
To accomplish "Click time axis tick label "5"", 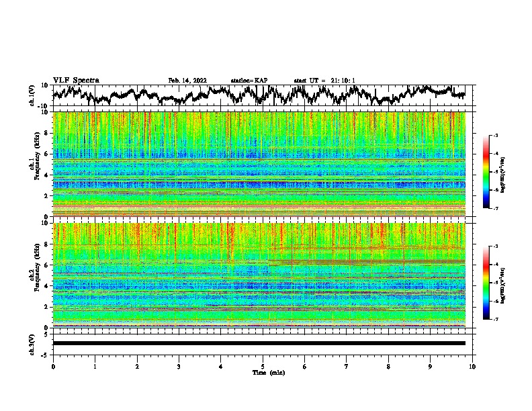I will 263,367.
